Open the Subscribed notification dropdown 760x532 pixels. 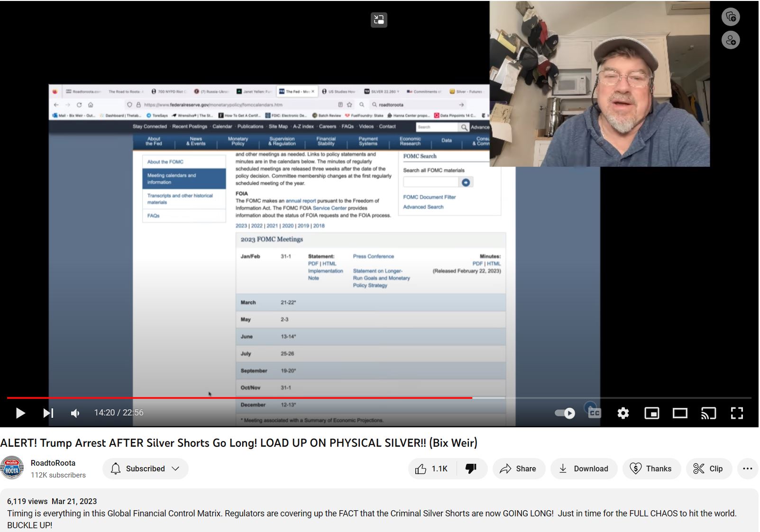[x=145, y=469]
